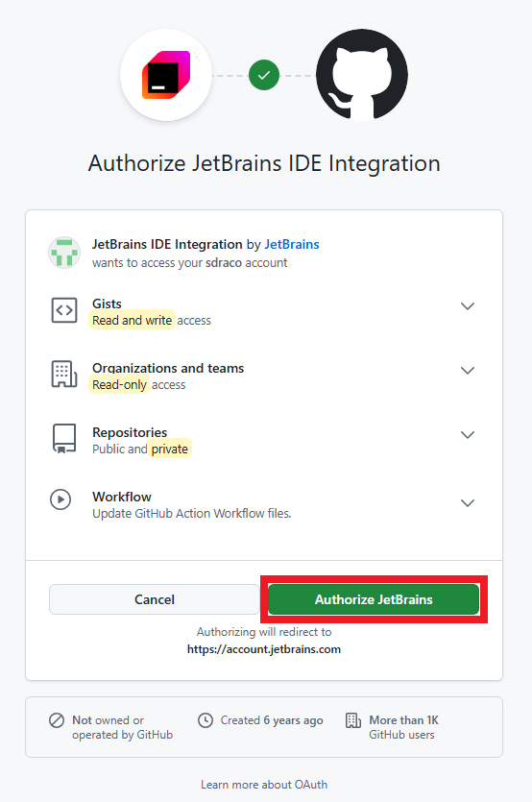Click the Gists code brackets icon
Viewport: 532px width, 802px height.
pos(64,310)
